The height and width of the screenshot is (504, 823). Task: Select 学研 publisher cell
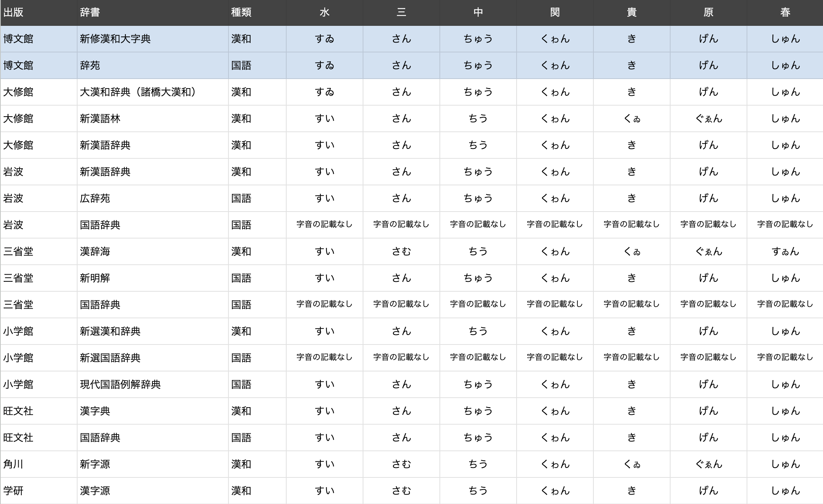[38, 491]
